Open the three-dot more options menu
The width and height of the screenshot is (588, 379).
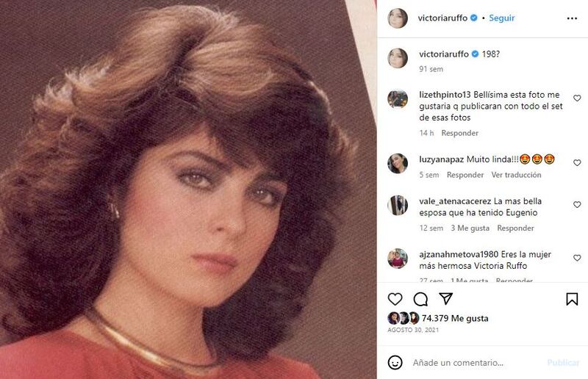[x=572, y=18]
